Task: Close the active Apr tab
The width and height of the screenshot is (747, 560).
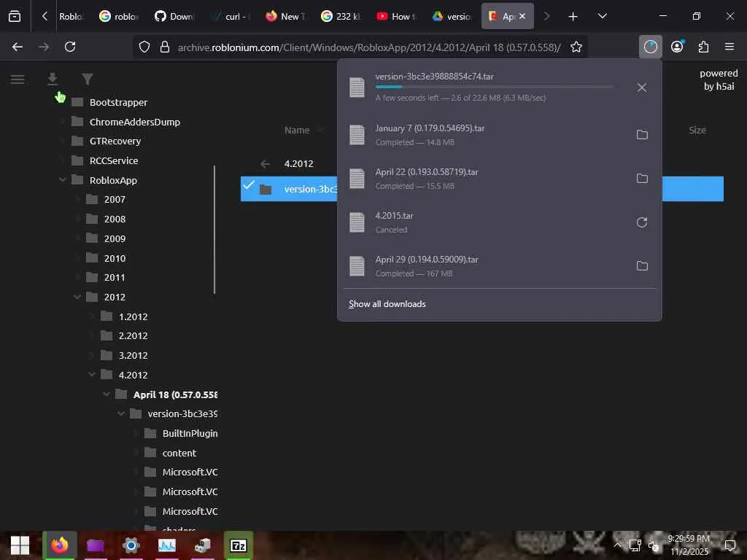Action: (x=522, y=16)
